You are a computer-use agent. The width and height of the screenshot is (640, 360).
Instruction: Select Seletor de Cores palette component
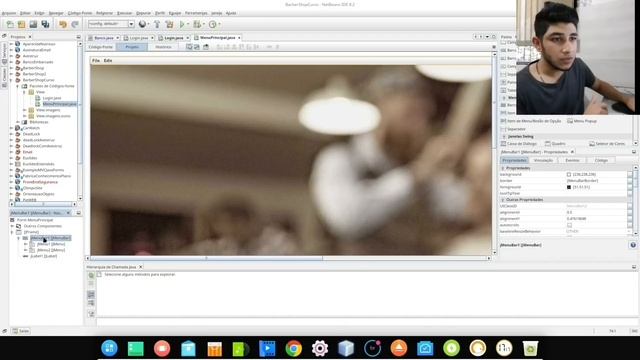point(607,144)
